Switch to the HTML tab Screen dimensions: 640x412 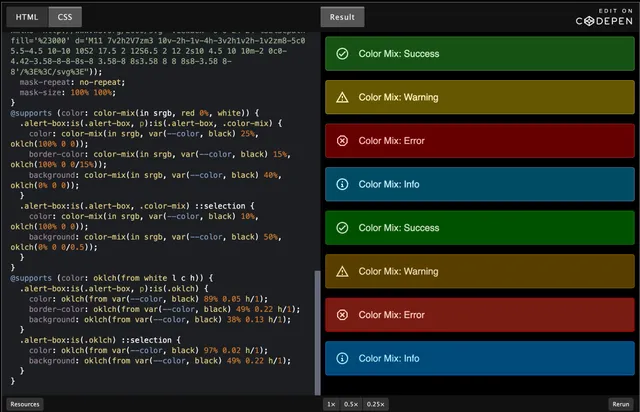(x=26, y=17)
